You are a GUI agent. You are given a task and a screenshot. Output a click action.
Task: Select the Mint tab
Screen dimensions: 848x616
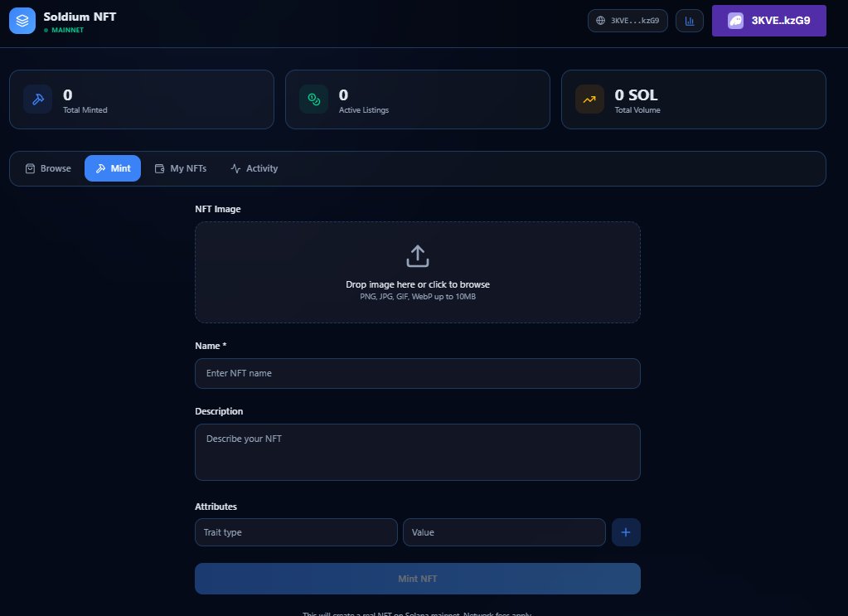113,168
